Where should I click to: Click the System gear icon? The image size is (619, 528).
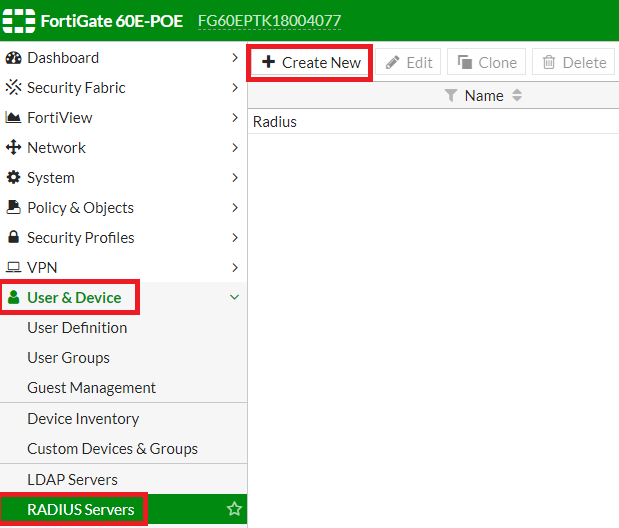click(x=14, y=178)
